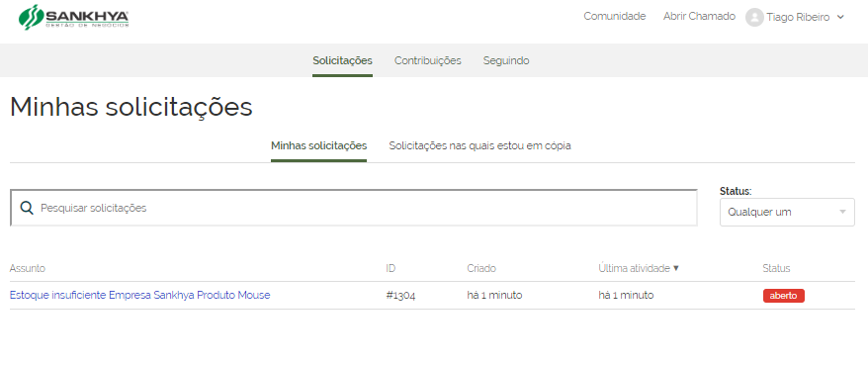This screenshot has width=868, height=365.
Task: Click the Criado value há 1 minuto
Action: 494,295
